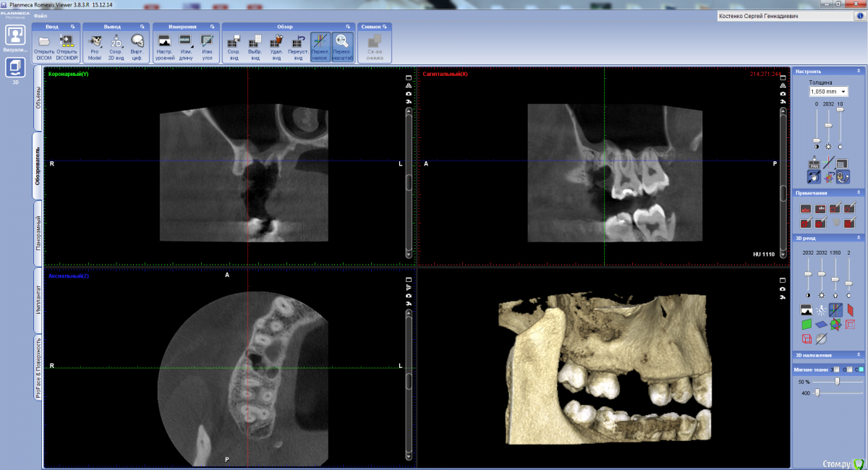Image resolution: width=868 pixels, height=470 pixels.
Task: Click the Вирт. цеф. skull icon
Action: coord(137,41)
